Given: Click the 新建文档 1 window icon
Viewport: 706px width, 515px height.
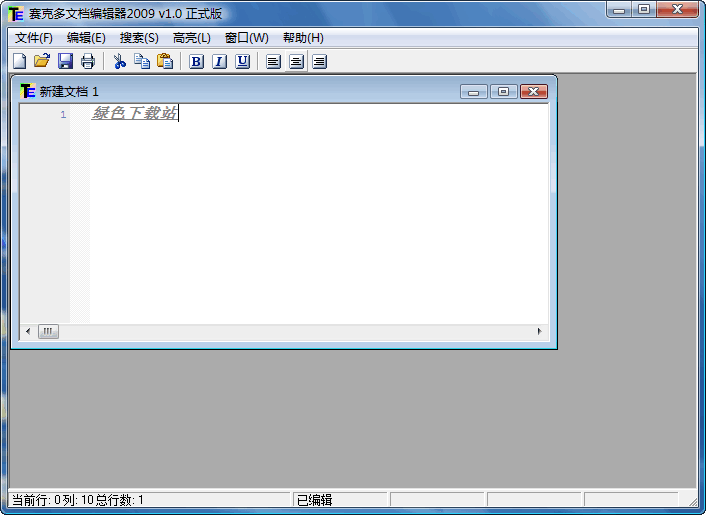Looking at the screenshot, I should point(27,91).
